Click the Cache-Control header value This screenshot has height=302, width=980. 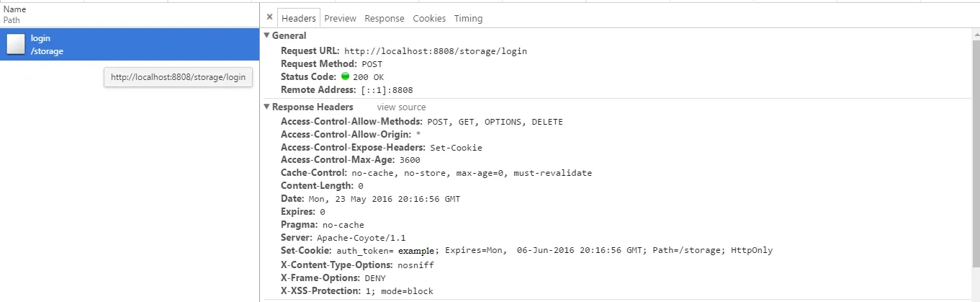coord(472,173)
